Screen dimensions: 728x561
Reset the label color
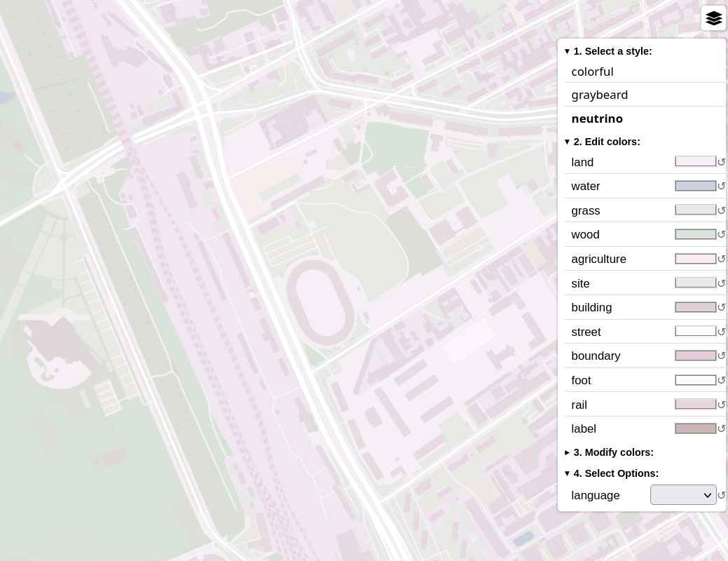(721, 429)
